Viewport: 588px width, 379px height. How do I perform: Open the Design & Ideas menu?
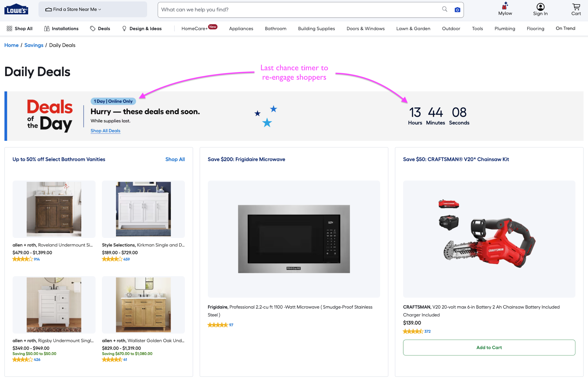pyautogui.click(x=142, y=28)
